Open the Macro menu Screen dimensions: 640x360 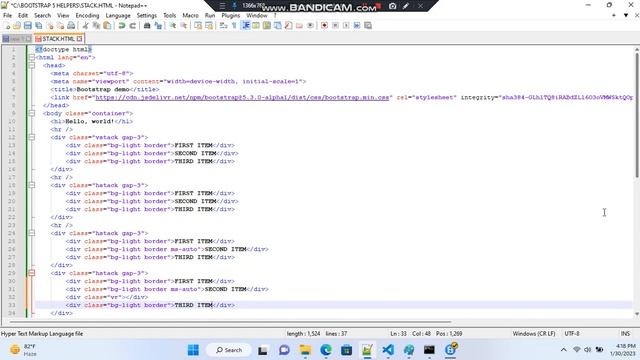point(190,16)
